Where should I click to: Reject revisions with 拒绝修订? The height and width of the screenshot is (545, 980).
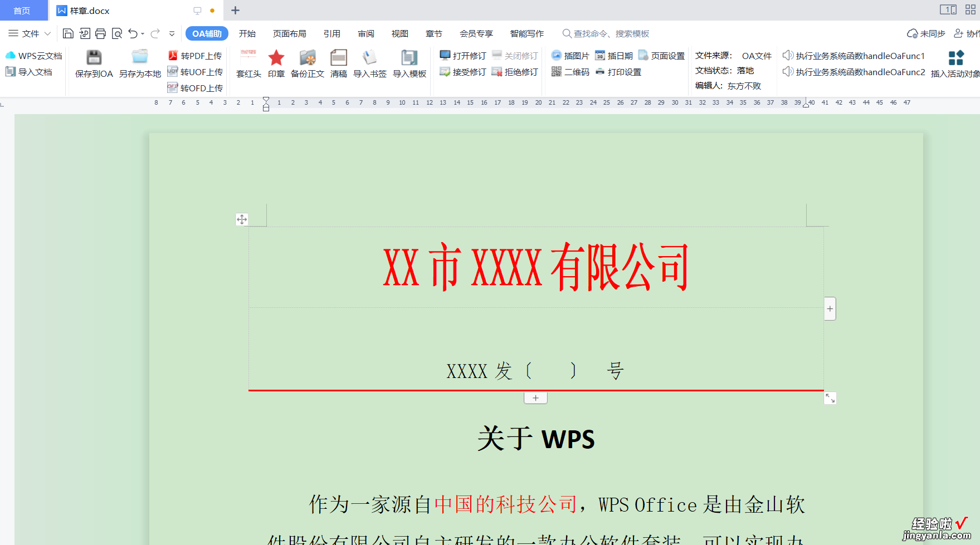pos(515,72)
